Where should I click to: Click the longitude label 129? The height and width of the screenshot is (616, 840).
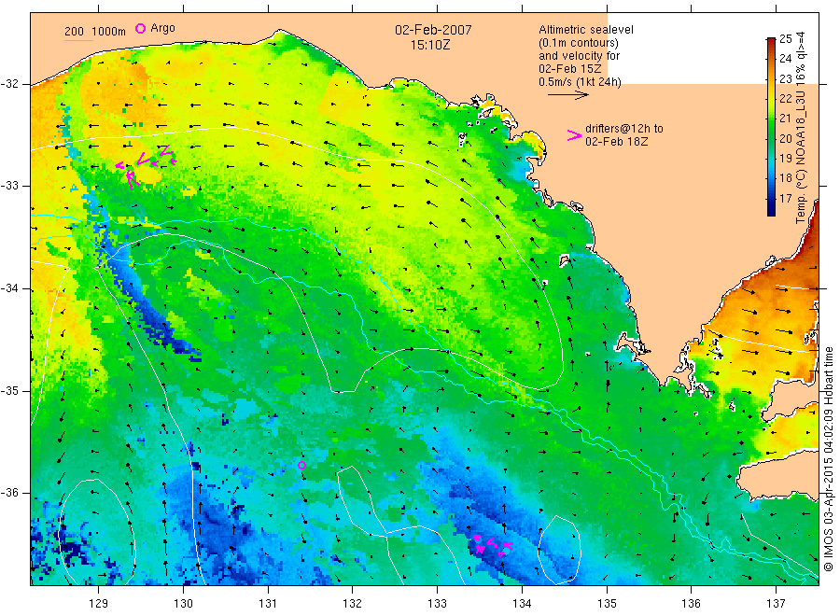click(x=99, y=604)
